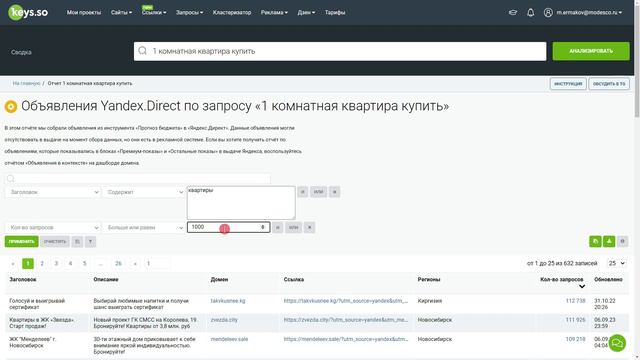Click the green copy/export icon button
The image size is (640, 360).
point(595,242)
